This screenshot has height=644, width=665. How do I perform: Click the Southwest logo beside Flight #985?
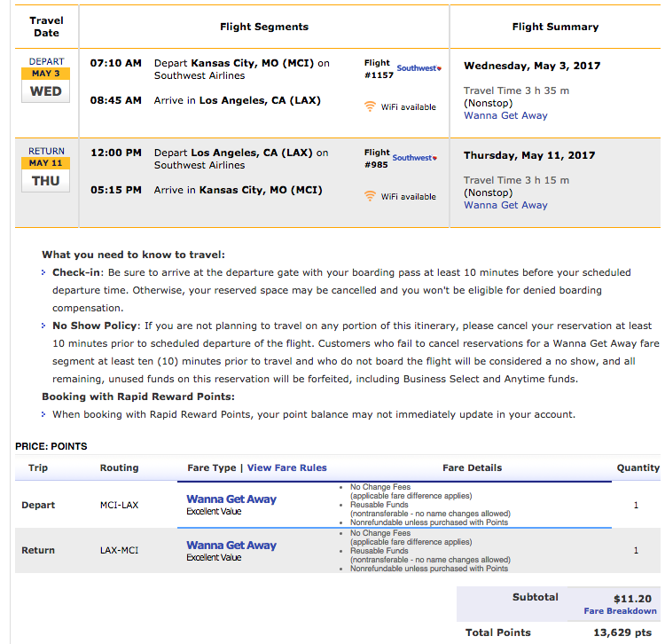point(415,157)
